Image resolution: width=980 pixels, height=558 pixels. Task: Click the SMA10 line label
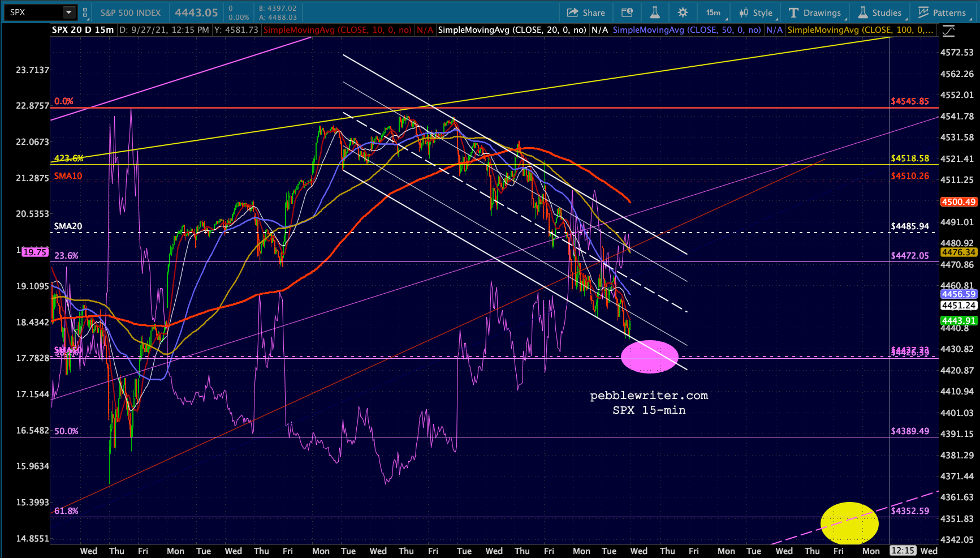[x=68, y=176]
